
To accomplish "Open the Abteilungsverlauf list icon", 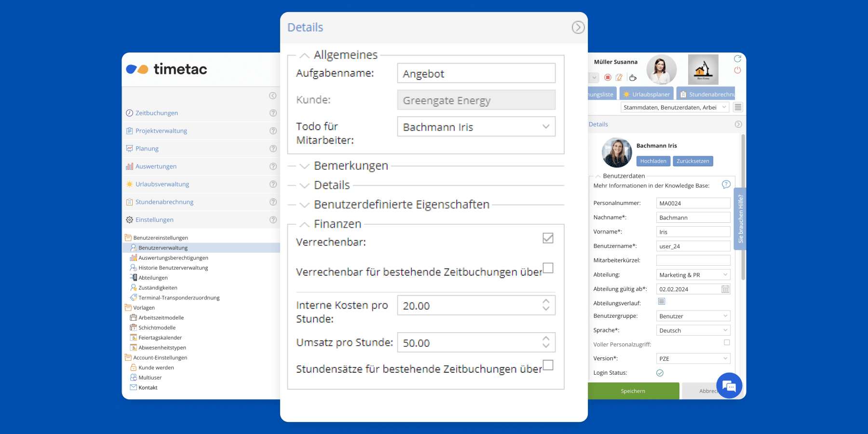I will coord(662,302).
